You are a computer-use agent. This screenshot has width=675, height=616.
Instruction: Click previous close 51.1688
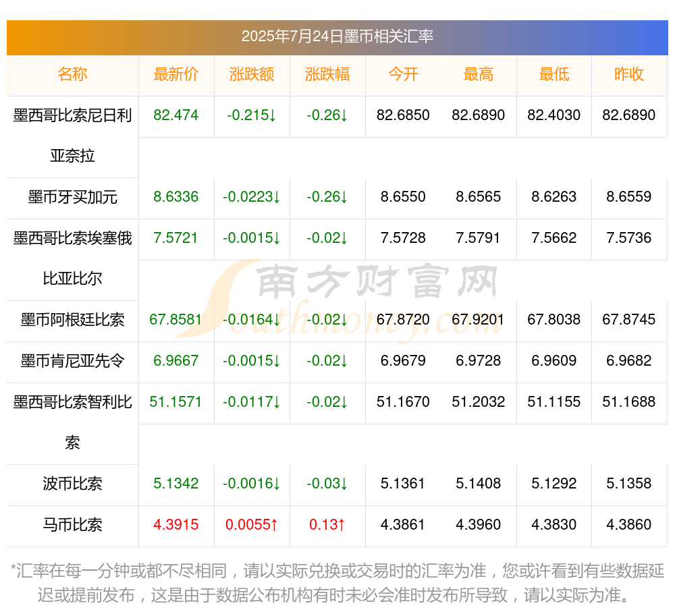629,401
